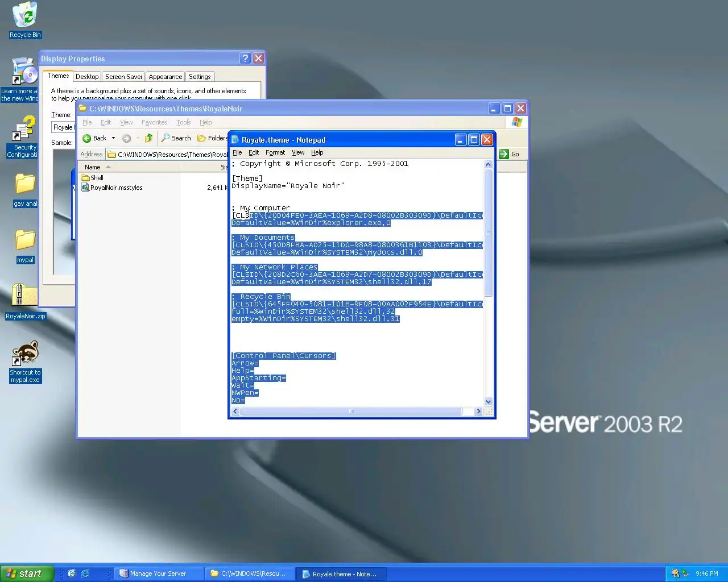Click the [Theme] line in Notepad
728x582 pixels.
click(x=247, y=178)
